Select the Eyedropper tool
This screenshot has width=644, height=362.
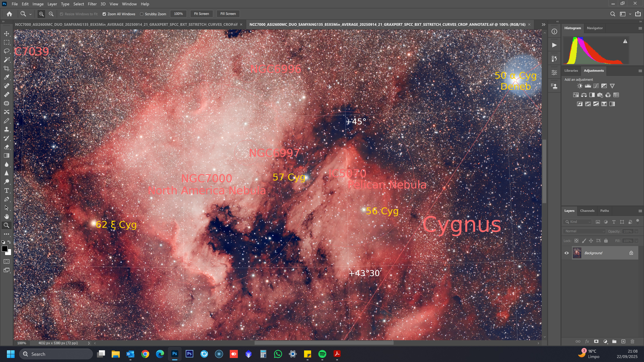pos(7,77)
